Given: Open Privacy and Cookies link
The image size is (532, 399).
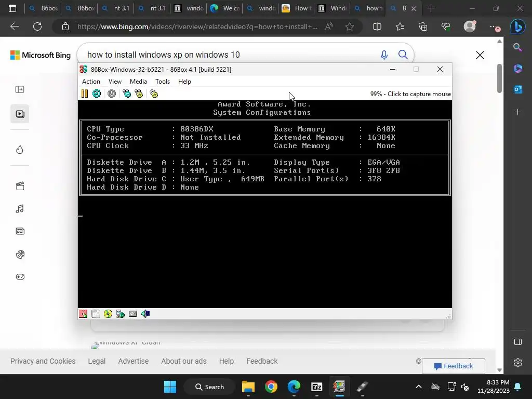Looking at the screenshot, I should point(43,361).
